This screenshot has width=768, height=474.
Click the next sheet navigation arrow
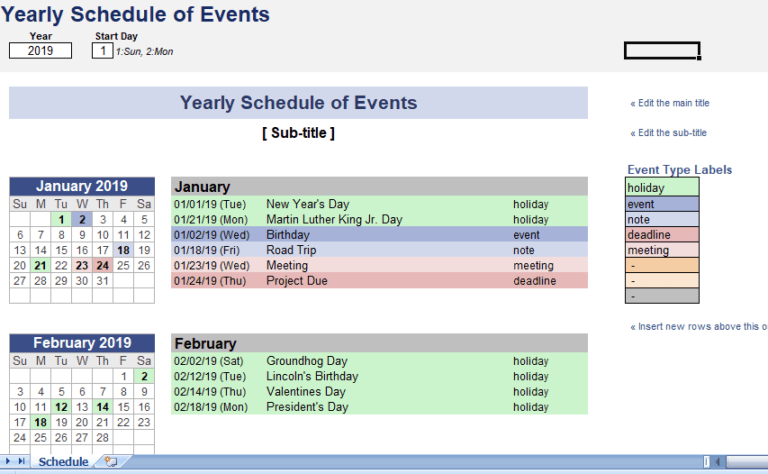7,461
